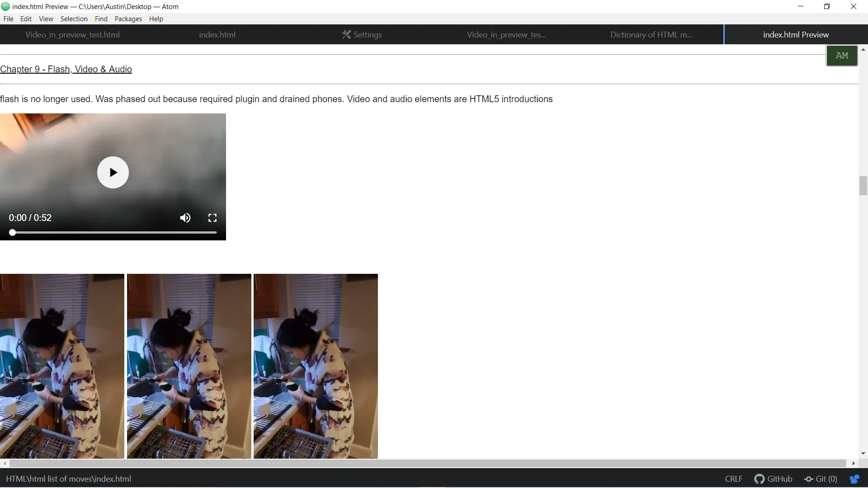
Task: Open the GitHub panel from status bar
Action: [773, 479]
